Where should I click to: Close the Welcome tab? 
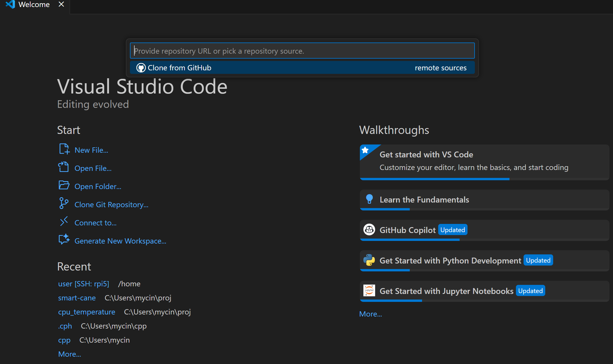tap(61, 4)
